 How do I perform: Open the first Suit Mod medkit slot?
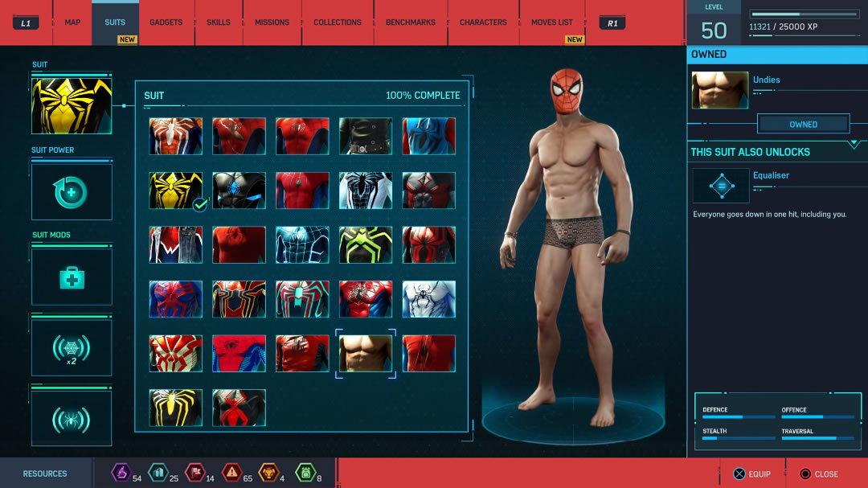[72, 277]
